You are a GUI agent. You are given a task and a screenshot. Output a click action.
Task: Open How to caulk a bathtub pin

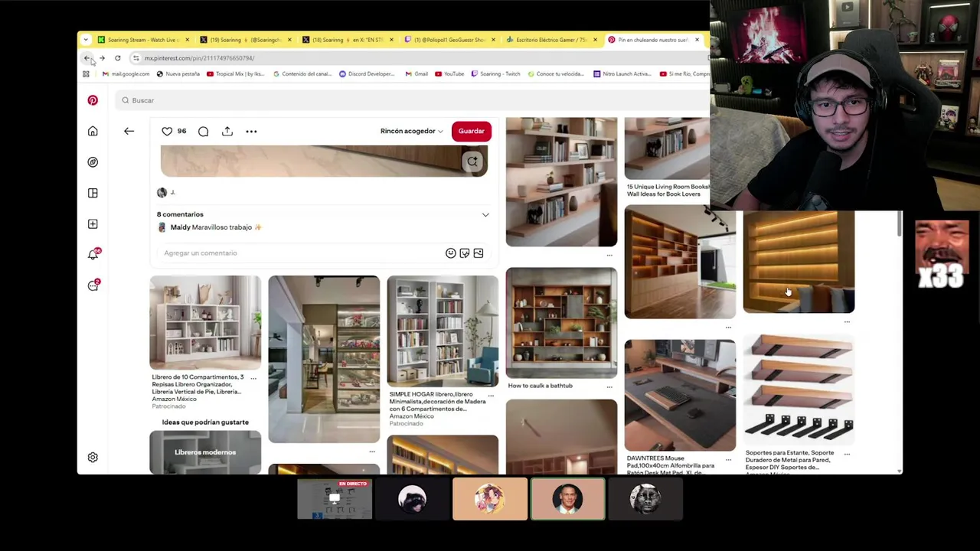pos(561,322)
